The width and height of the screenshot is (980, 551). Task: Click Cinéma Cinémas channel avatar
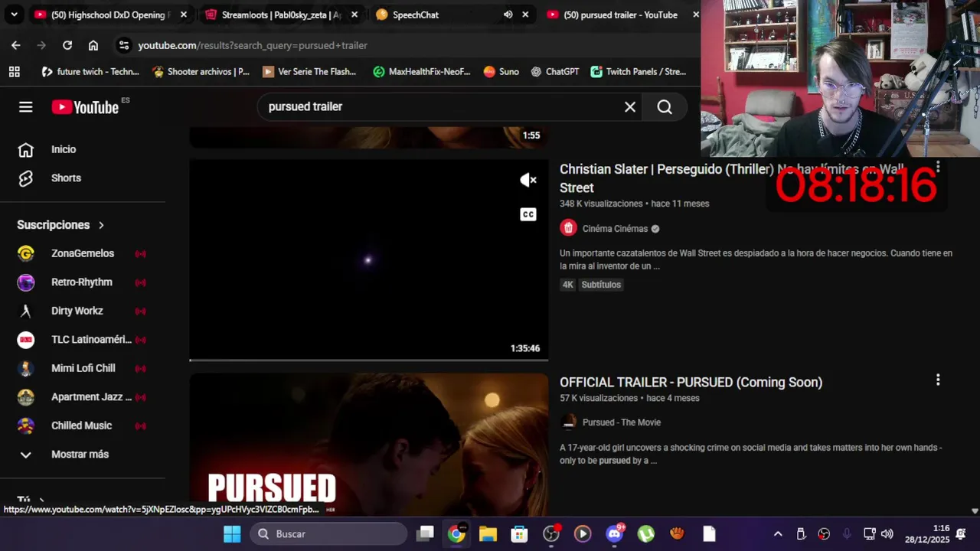pos(568,228)
